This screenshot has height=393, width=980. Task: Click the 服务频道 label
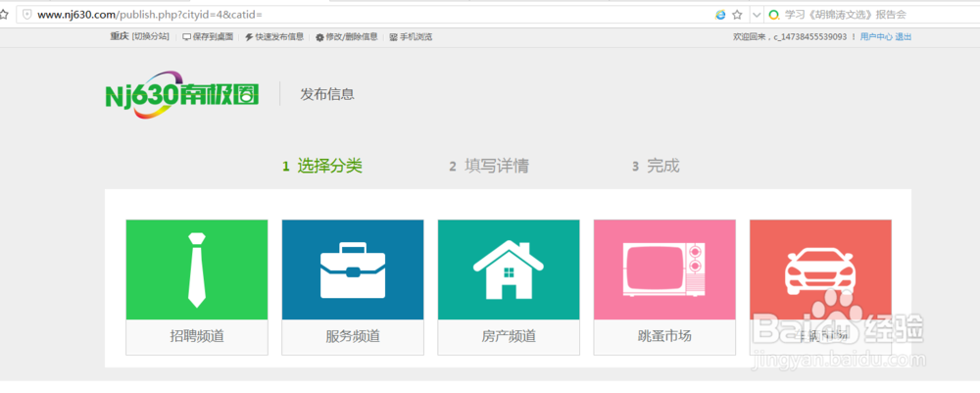tap(353, 336)
